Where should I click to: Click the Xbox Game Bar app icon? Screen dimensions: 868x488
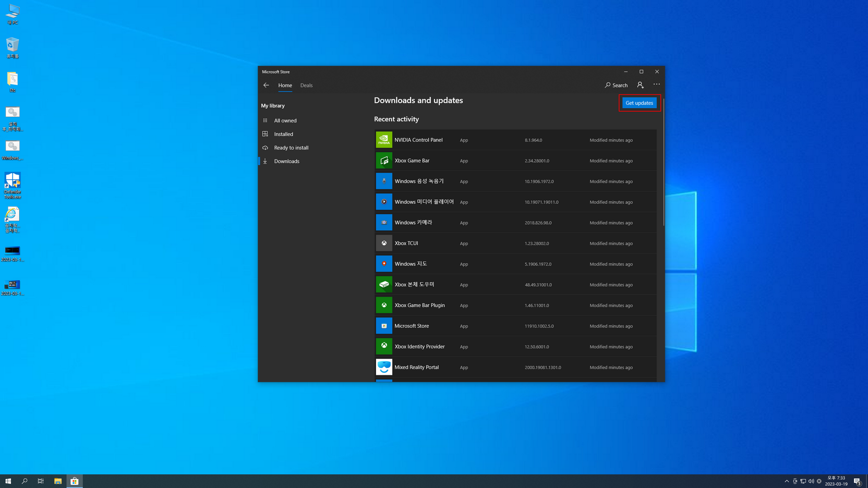tap(384, 161)
